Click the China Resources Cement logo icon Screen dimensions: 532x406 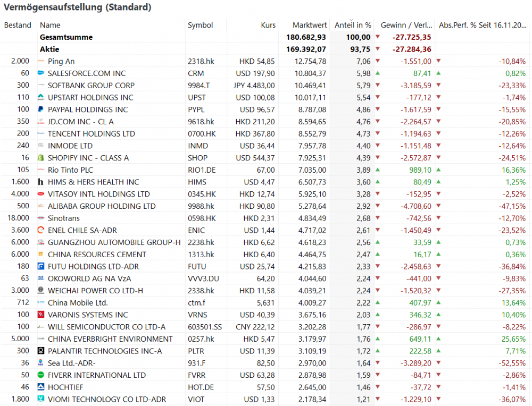41,255
